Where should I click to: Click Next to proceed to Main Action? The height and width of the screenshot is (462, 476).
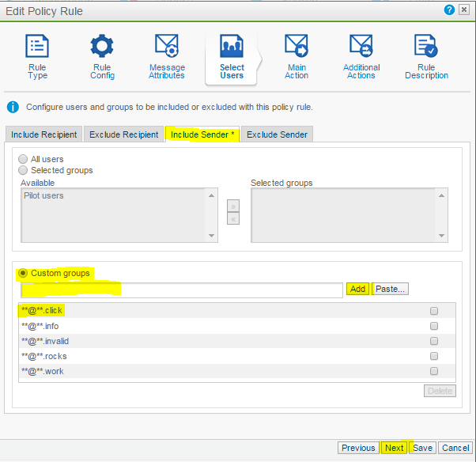(394, 448)
